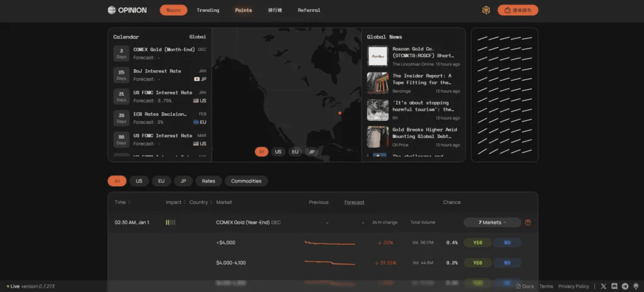Open the Terms link in footer
This screenshot has width=644, height=292.
pos(546,286)
